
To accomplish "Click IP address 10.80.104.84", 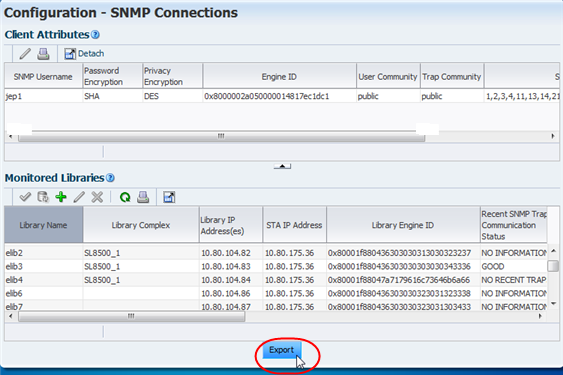I will point(226,280).
